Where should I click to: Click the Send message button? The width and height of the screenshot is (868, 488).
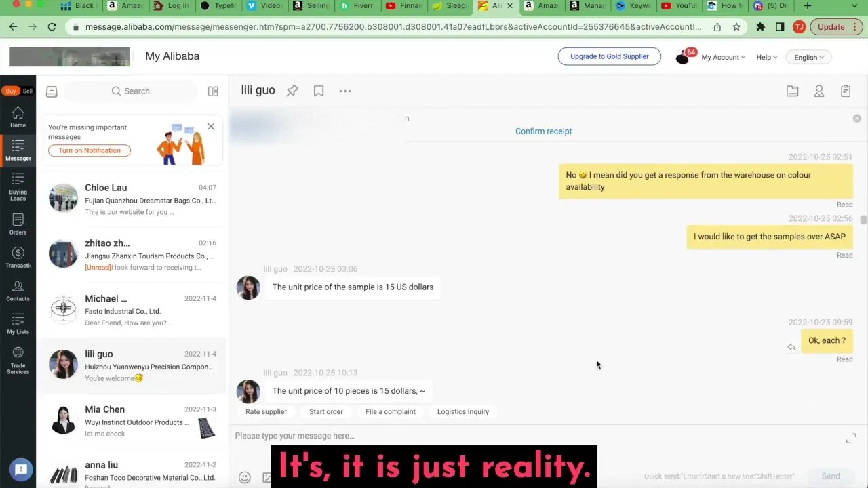pos(831,476)
